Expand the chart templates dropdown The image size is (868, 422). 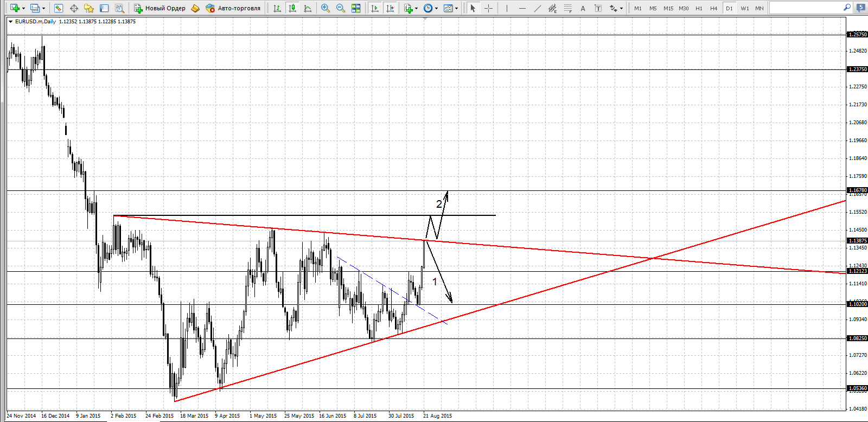pyautogui.click(x=456, y=8)
